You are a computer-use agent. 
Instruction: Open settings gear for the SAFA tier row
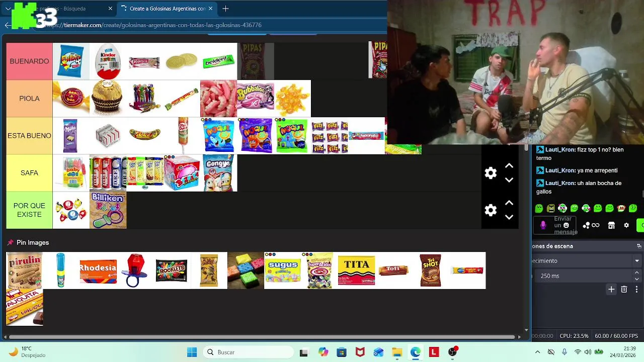[491, 173]
